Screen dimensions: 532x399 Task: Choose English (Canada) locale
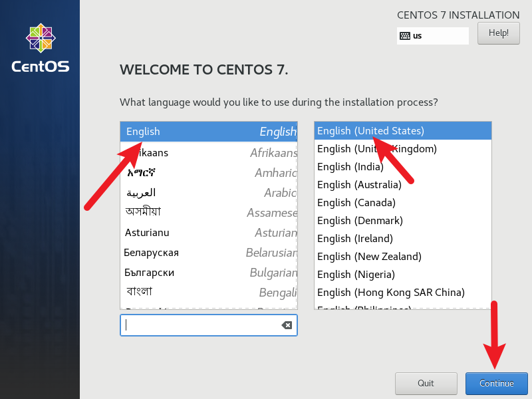403,203
